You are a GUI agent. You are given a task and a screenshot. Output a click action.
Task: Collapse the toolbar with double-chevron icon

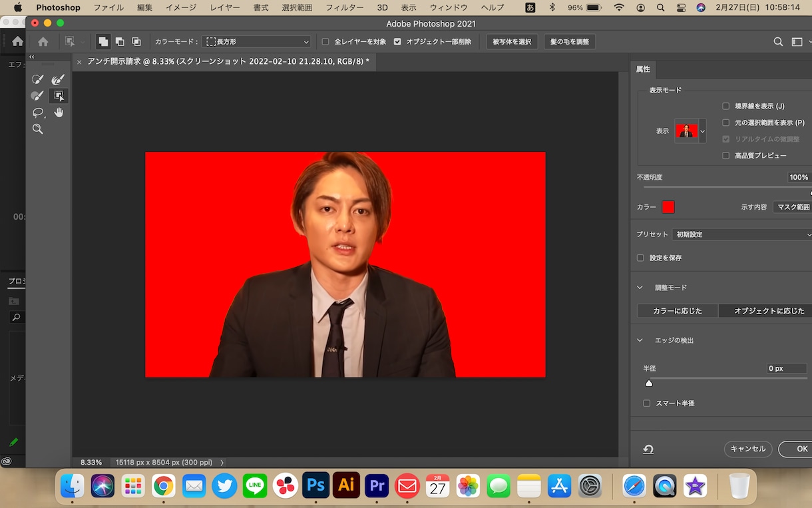[x=31, y=57]
